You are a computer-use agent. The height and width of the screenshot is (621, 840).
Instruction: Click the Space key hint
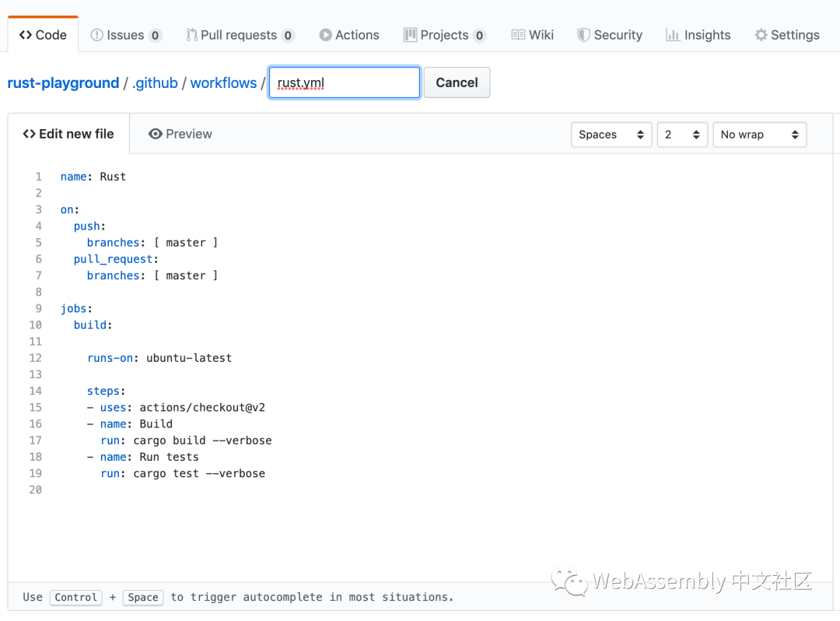143,598
